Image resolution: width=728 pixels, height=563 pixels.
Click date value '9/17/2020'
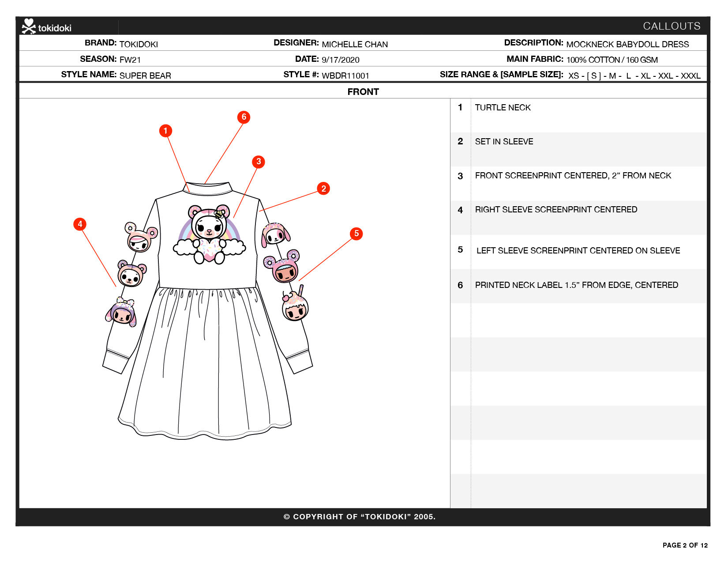pos(341,60)
